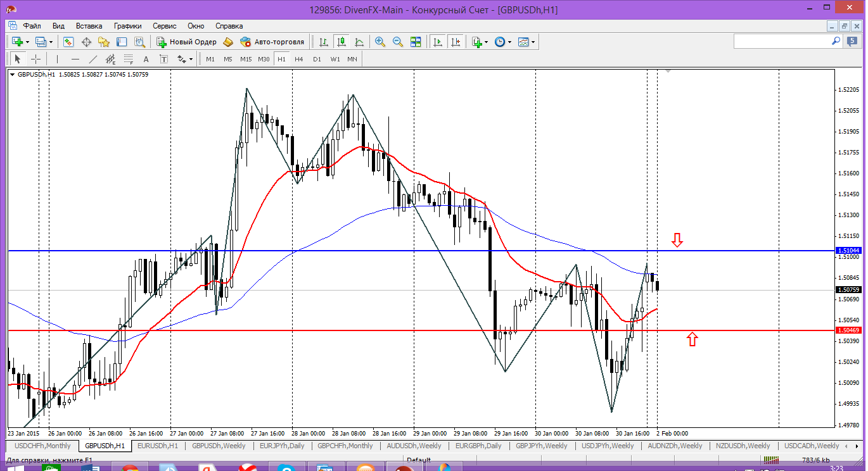Zoom in on the chart
Viewport: 868px width, 471px height.
pyautogui.click(x=380, y=42)
